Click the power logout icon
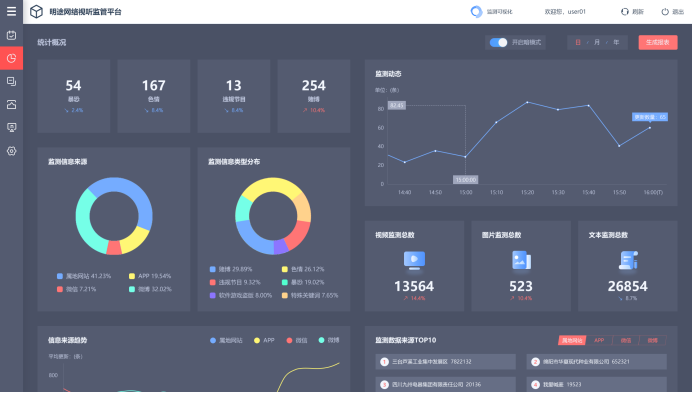Image resolution: width=693 pixels, height=393 pixels. click(x=665, y=11)
